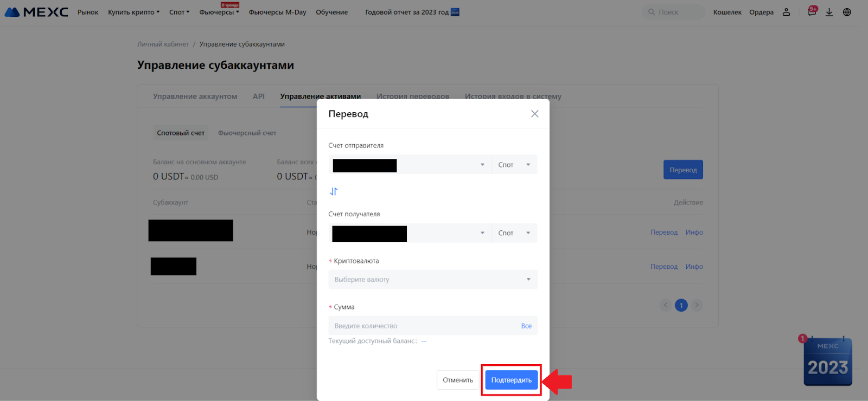Open the user profile icon

coord(786,12)
